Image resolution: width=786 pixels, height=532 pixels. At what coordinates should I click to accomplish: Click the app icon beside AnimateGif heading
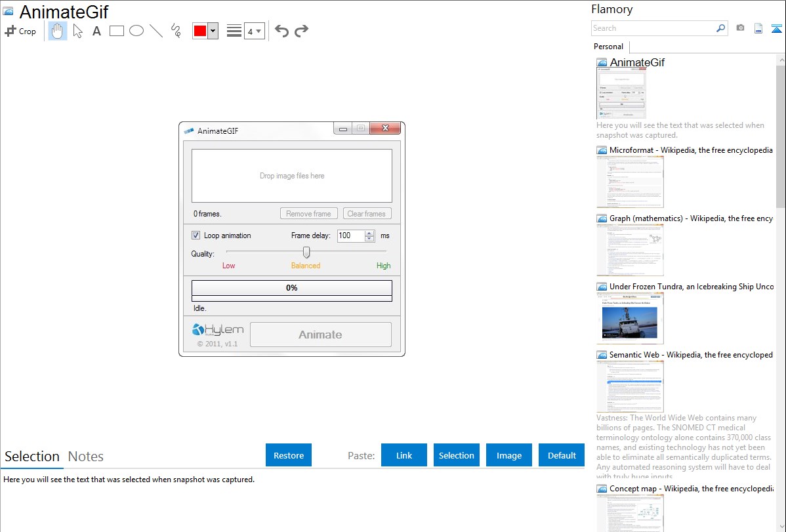[x=9, y=11]
